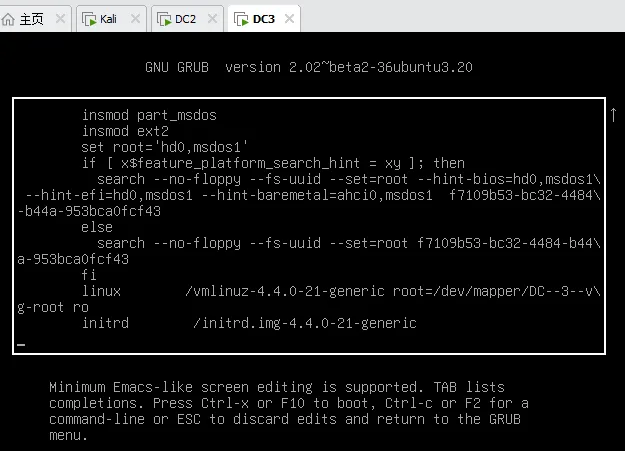Click the up arrow scroll indicator in GRUB editor
This screenshot has height=451, width=625.
(613, 115)
